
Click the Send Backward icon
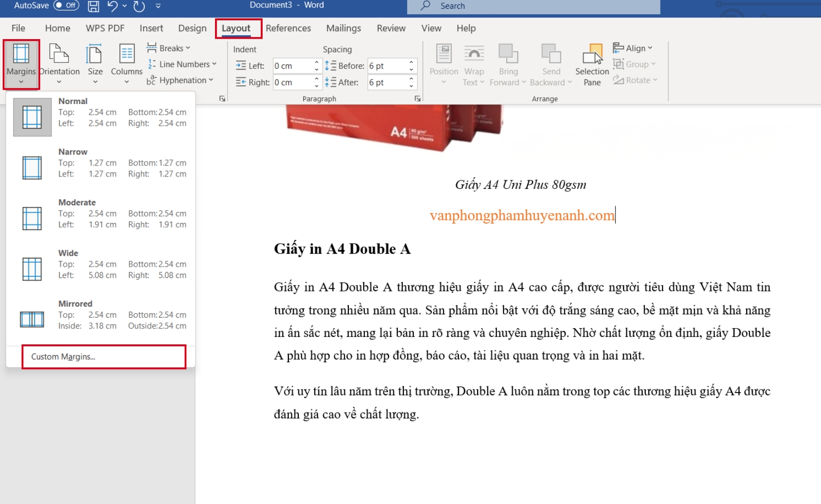[551, 54]
